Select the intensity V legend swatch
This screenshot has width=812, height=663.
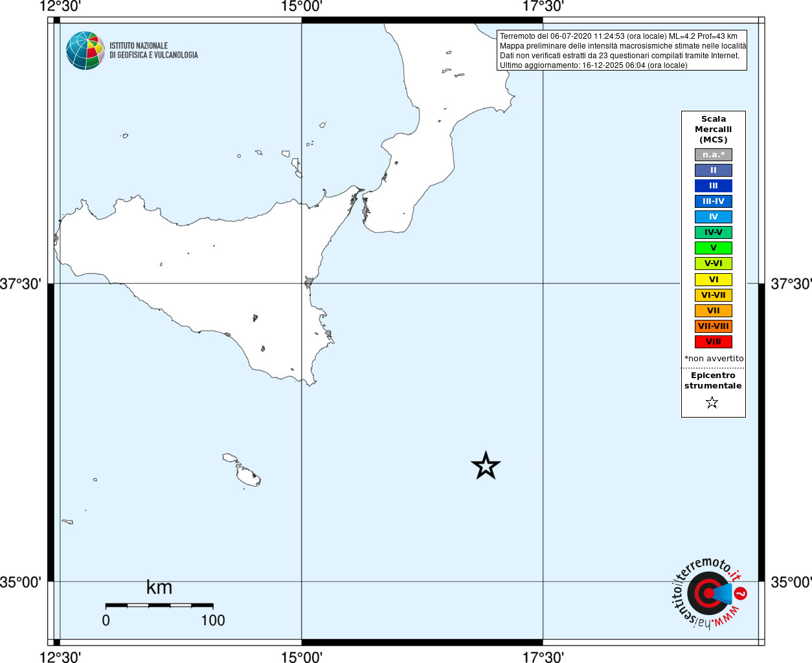click(x=714, y=248)
